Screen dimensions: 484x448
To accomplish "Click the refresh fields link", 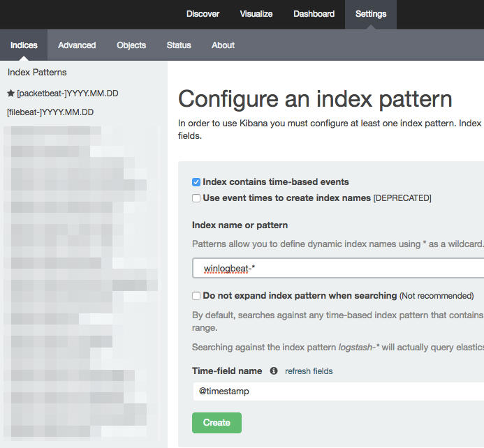I will (309, 371).
